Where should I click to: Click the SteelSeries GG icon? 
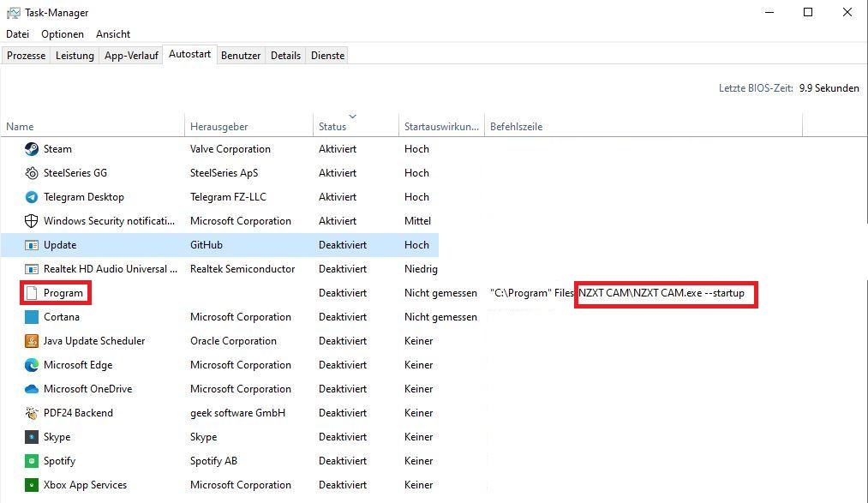(x=32, y=173)
